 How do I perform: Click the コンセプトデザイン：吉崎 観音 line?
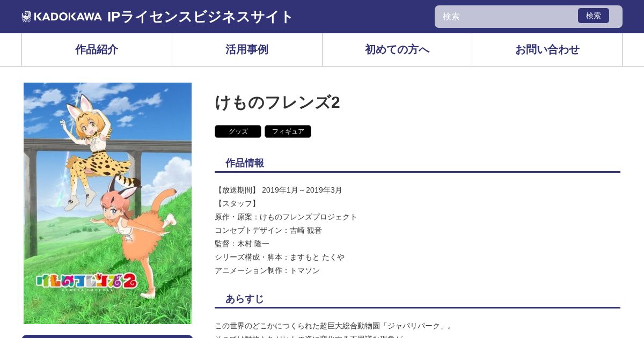(x=268, y=230)
